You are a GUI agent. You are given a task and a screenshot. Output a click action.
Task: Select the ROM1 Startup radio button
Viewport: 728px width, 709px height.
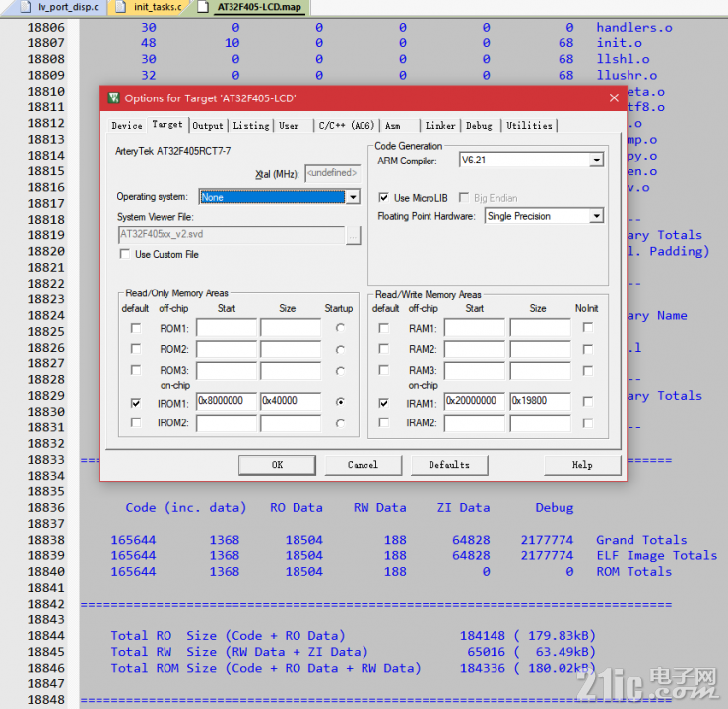click(x=340, y=328)
